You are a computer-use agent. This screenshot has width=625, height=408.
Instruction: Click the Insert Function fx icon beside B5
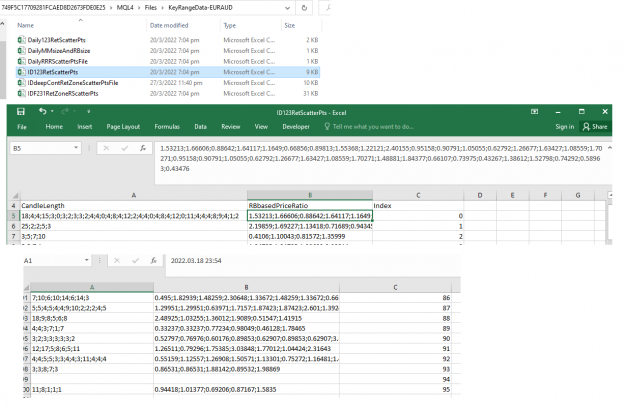coord(143,148)
